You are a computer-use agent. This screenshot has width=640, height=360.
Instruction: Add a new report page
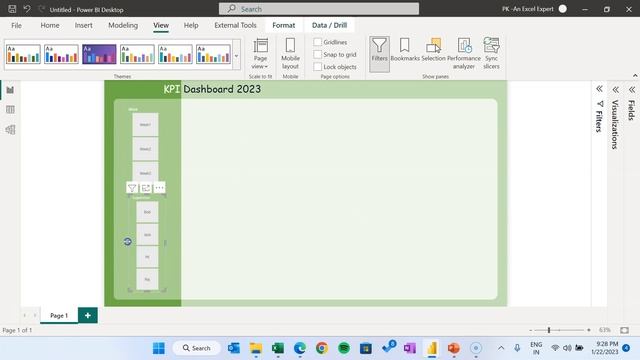[88, 316]
